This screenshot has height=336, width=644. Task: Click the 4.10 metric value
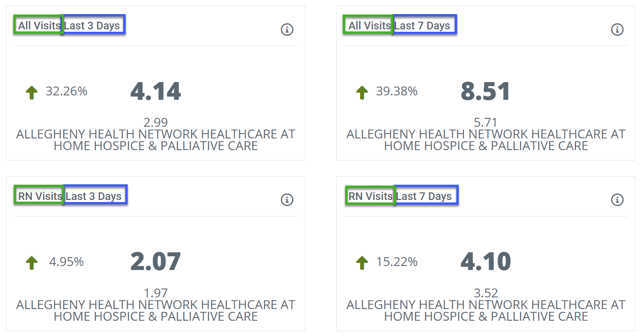click(486, 262)
